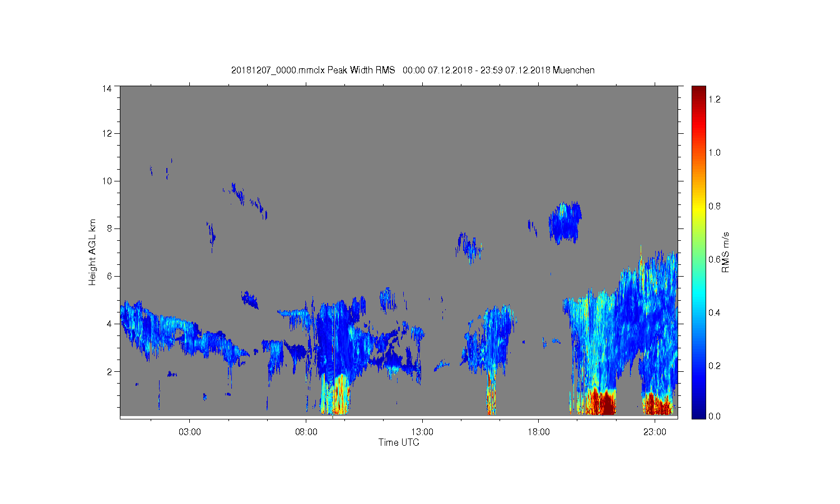This screenshot has height=504, width=840.
Task: Click the height axis label 14
Action: [107, 88]
